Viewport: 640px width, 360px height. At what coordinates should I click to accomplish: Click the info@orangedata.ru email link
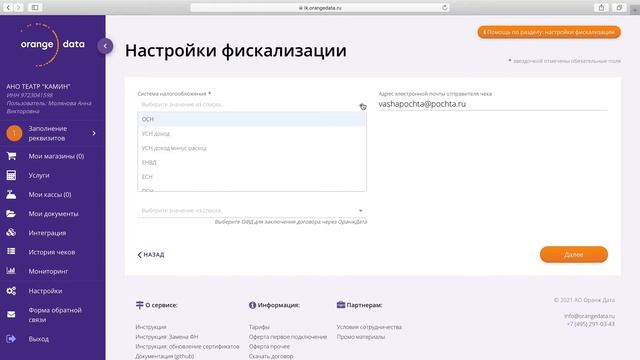pos(589,316)
